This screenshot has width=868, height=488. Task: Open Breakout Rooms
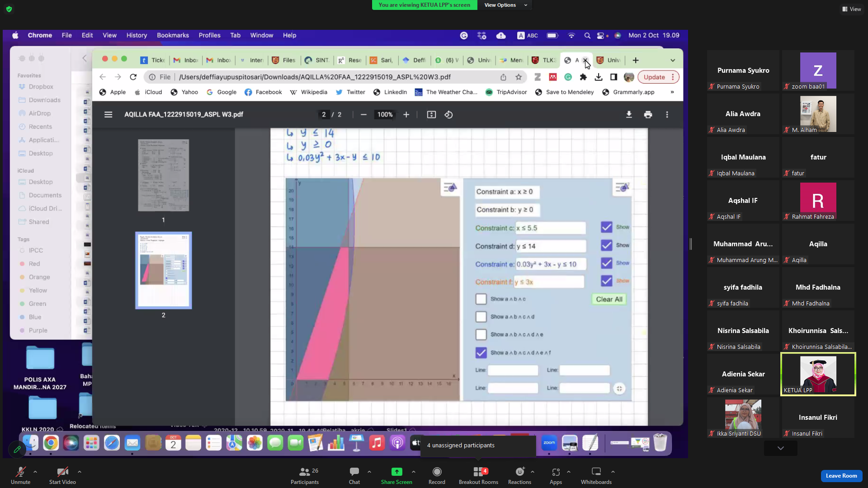pyautogui.click(x=478, y=475)
